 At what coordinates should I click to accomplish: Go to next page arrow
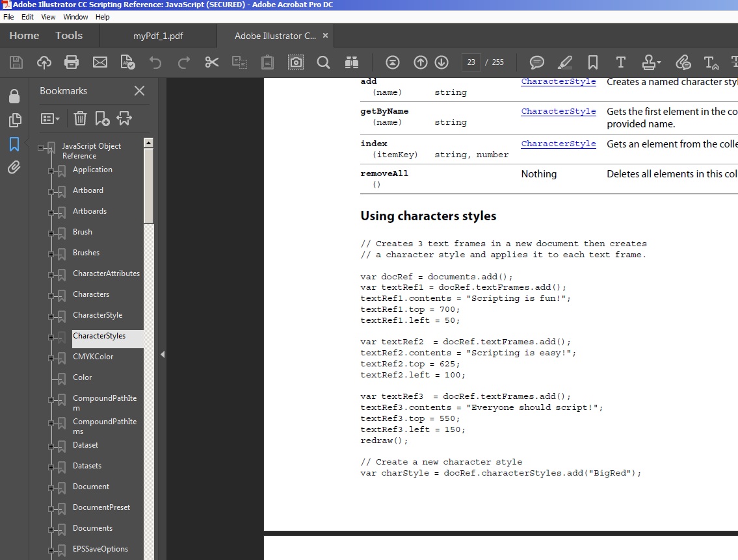[x=441, y=62]
